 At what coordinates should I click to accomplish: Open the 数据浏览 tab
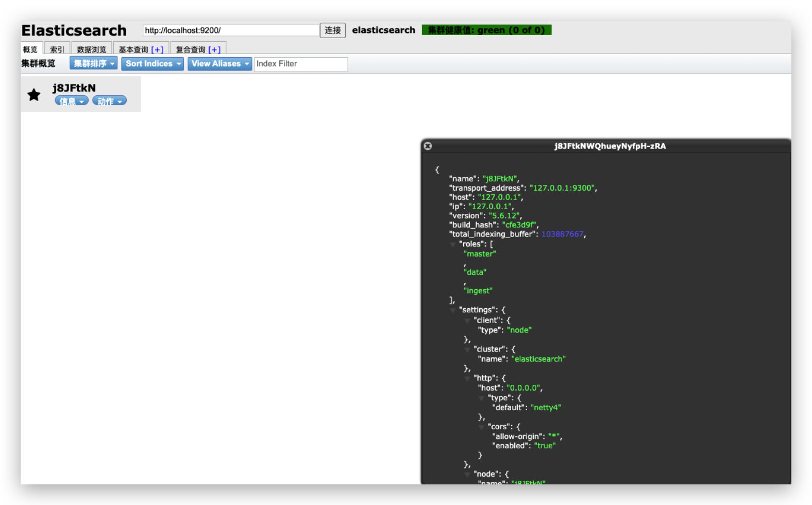click(x=92, y=49)
